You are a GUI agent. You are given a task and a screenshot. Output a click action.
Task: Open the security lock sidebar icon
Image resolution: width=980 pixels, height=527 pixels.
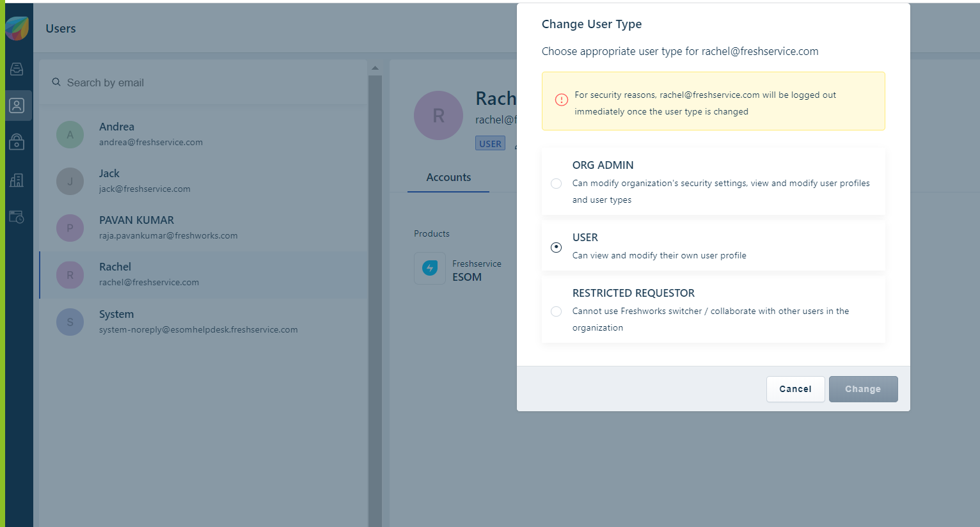coord(17,142)
